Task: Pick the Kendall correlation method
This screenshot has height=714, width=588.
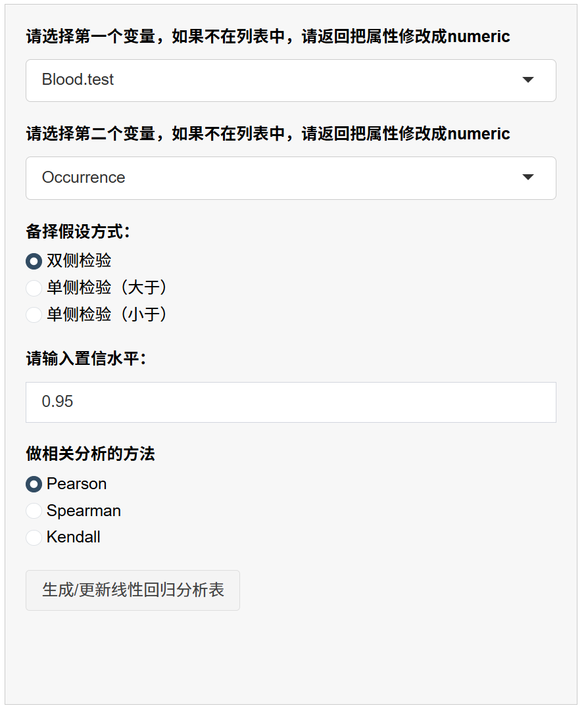Action: (34, 537)
